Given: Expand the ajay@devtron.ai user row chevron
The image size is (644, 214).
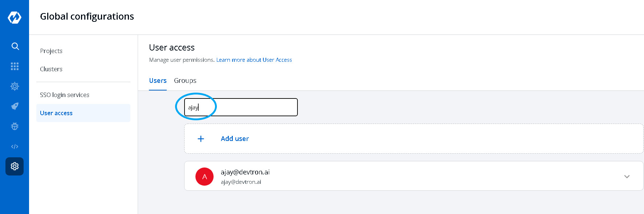Looking at the screenshot, I should click(627, 177).
